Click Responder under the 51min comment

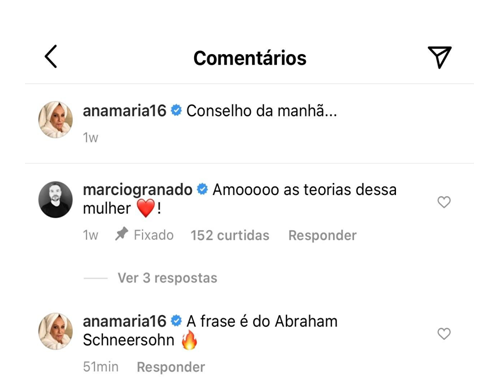coord(171,367)
